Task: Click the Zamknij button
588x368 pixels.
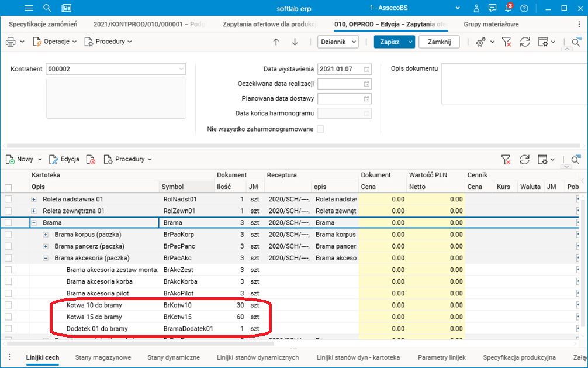Action: [x=439, y=42]
